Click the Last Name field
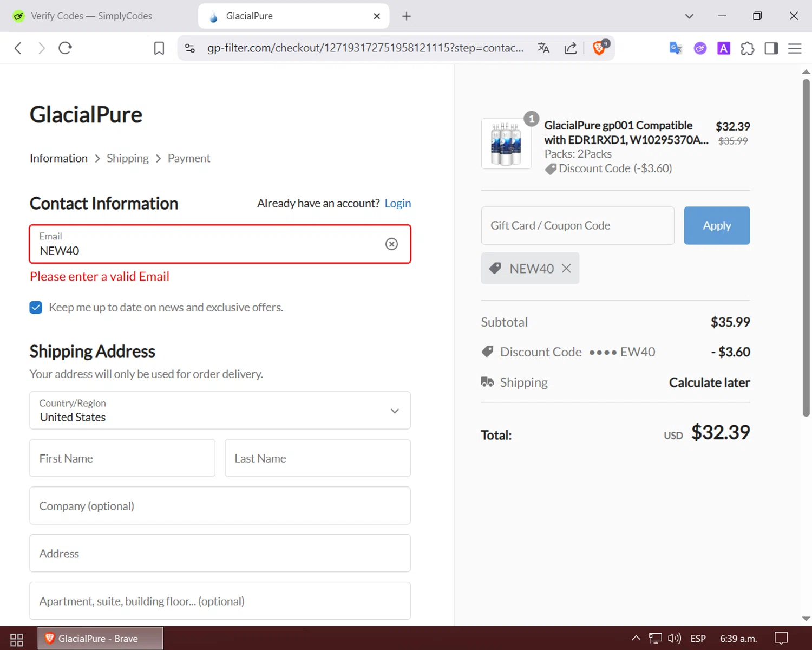Screen dimensions: 812x650 click(318, 458)
